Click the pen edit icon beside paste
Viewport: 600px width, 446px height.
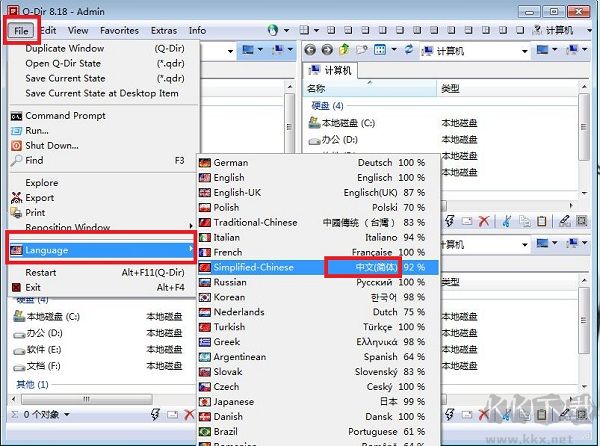[x=565, y=221]
